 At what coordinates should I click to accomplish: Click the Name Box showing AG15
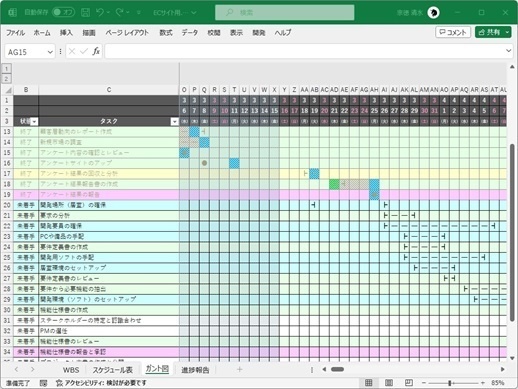pos(25,52)
